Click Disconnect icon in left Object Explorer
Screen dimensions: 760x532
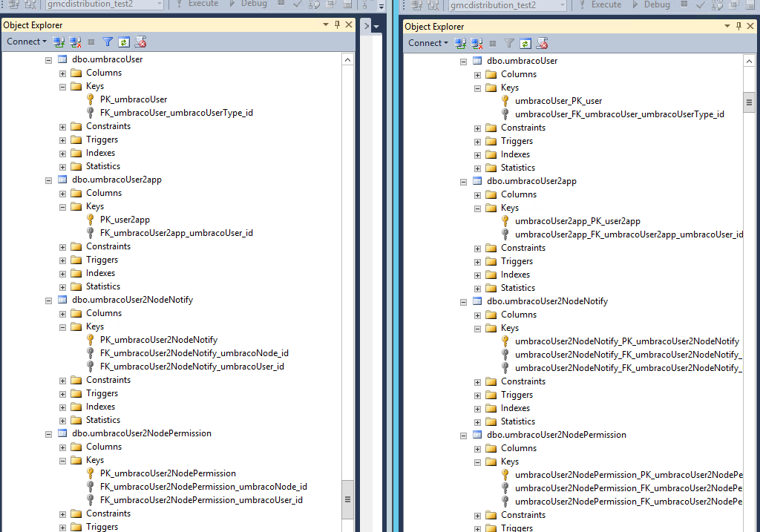(75, 42)
